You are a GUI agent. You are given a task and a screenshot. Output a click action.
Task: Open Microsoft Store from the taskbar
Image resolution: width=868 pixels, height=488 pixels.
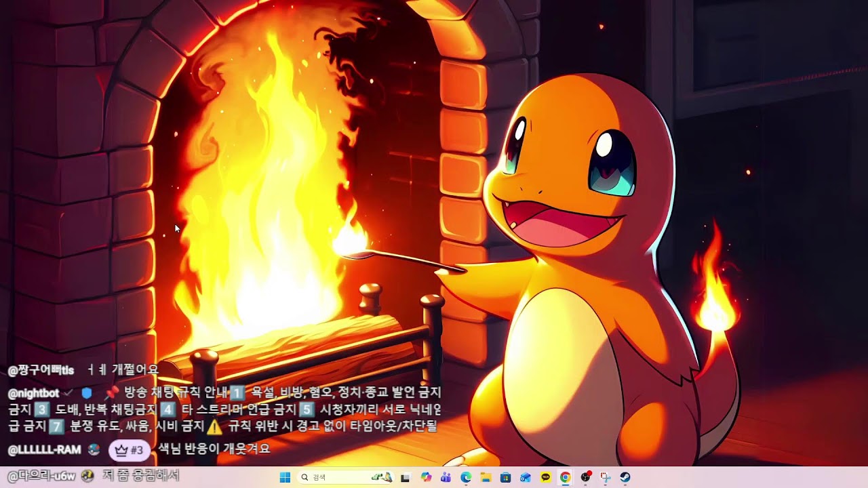pyautogui.click(x=505, y=477)
